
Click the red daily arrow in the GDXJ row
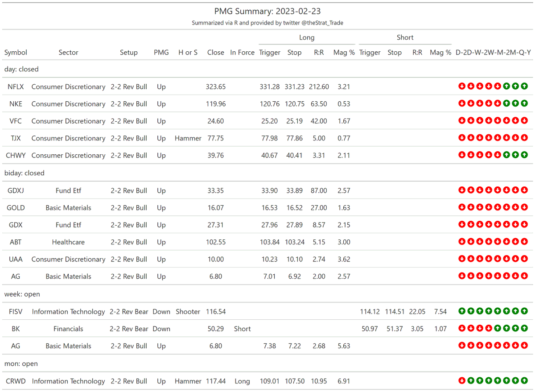click(x=462, y=190)
